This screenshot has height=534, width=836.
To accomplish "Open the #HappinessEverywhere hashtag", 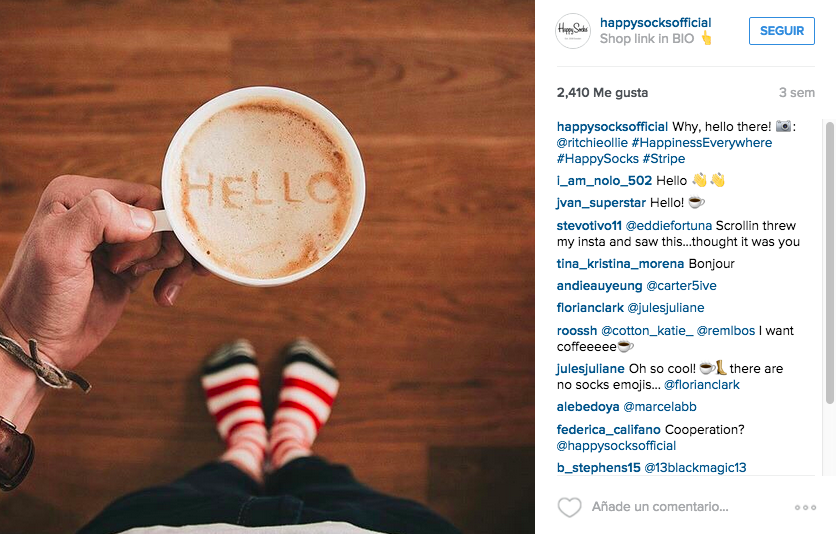I will pos(702,143).
